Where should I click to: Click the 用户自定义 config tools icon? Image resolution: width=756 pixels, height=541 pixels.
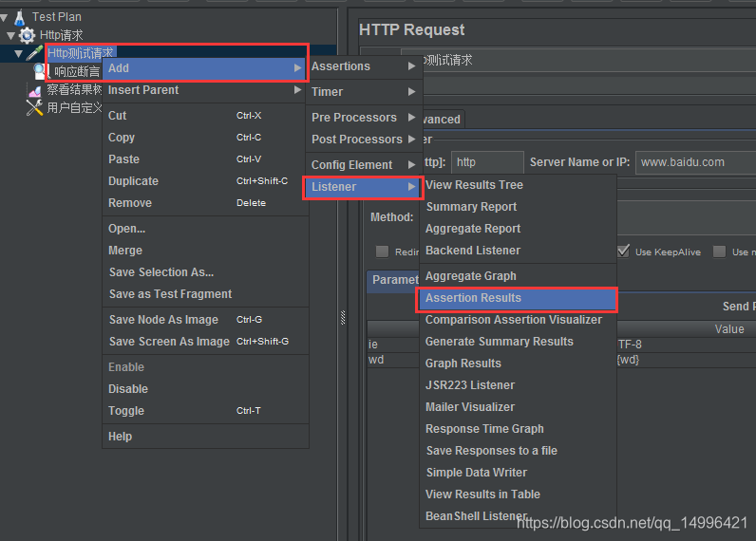coord(34,107)
